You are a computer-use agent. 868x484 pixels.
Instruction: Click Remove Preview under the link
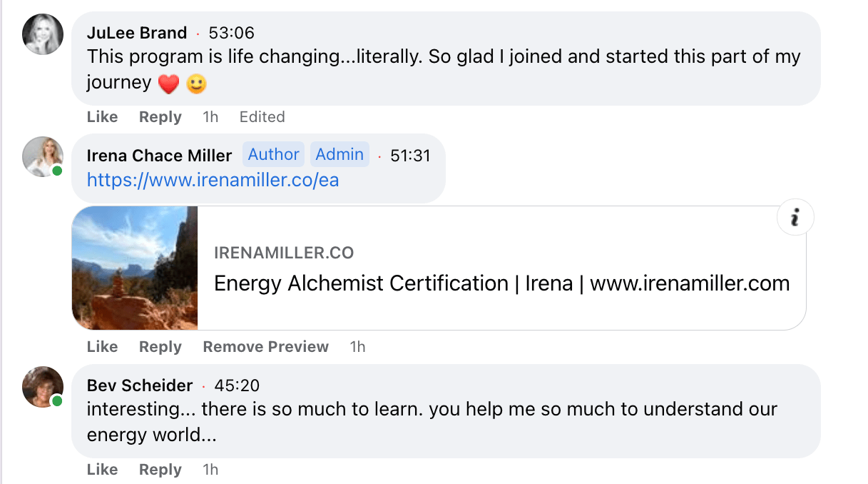click(265, 347)
